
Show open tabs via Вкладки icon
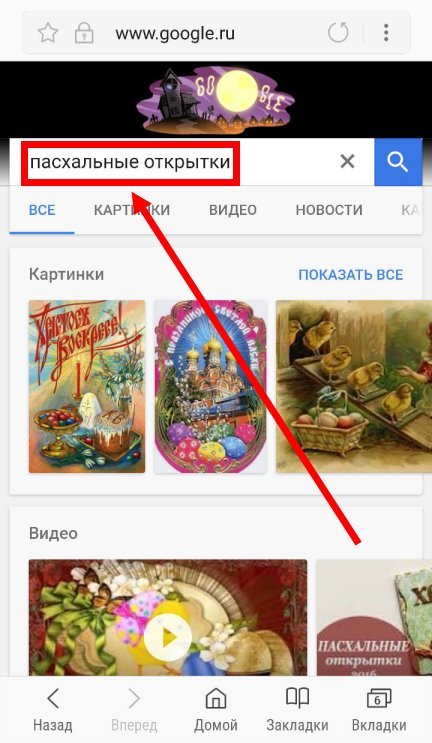(x=379, y=710)
